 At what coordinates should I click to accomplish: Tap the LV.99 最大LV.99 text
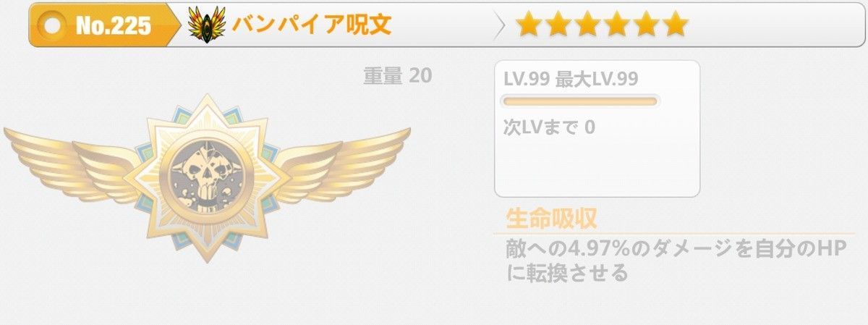click(x=571, y=79)
